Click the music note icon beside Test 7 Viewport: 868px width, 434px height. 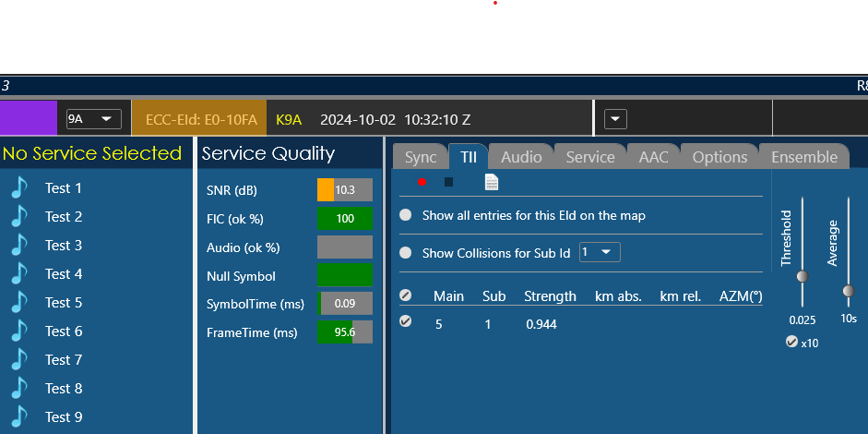click(19, 360)
